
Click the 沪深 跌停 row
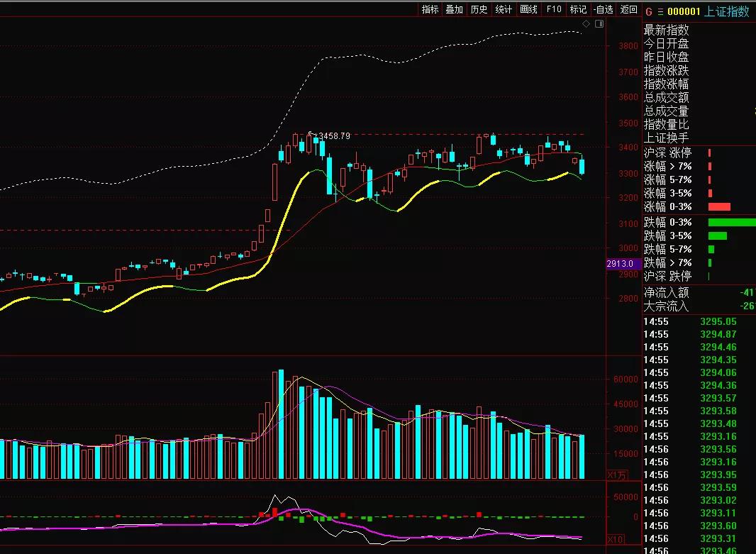click(x=699, y=276)
